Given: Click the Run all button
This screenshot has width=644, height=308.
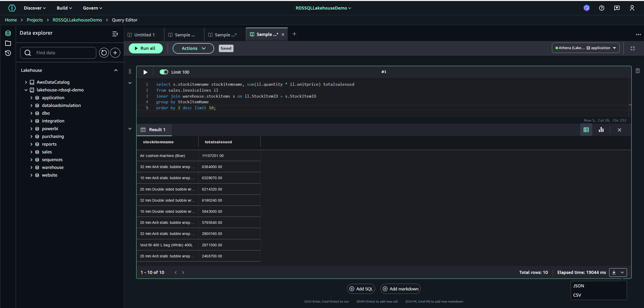Looking at the screenshot, I should coord(146,48).
